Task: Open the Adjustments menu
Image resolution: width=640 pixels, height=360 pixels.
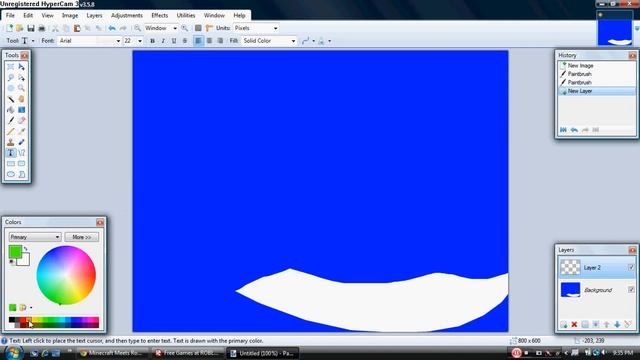Action: coord(127,16)
